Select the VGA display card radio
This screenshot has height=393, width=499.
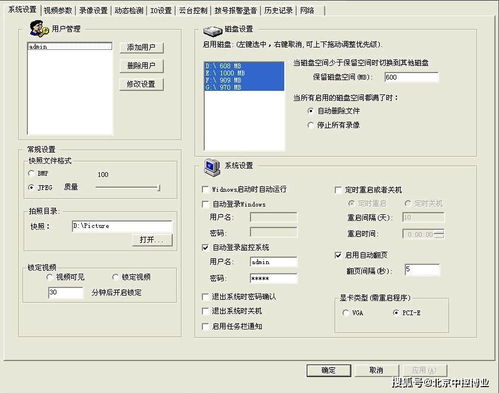tap(345, 313)
